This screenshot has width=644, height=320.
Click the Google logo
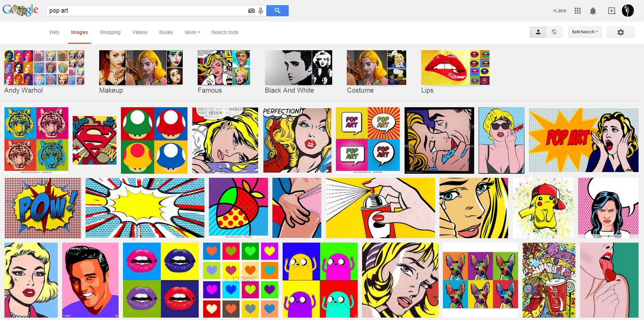[x=20, y=11]
